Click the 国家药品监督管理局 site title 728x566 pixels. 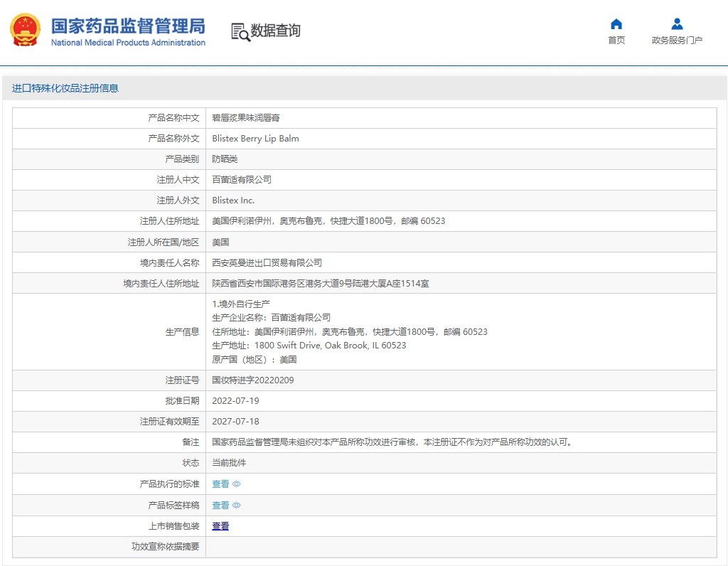(x=128, y=27)
